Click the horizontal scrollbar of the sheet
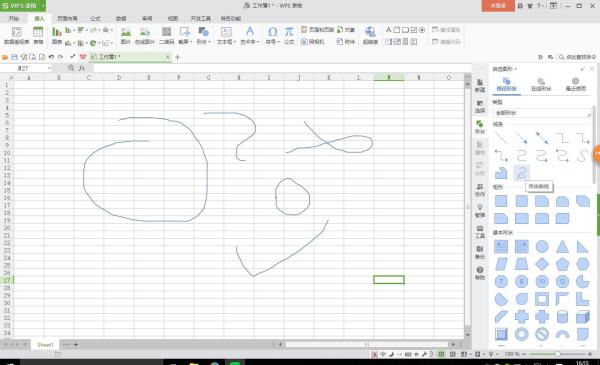The height and width of the screenshot is (365, 600). pyautogui.click(x=367, y=344)
